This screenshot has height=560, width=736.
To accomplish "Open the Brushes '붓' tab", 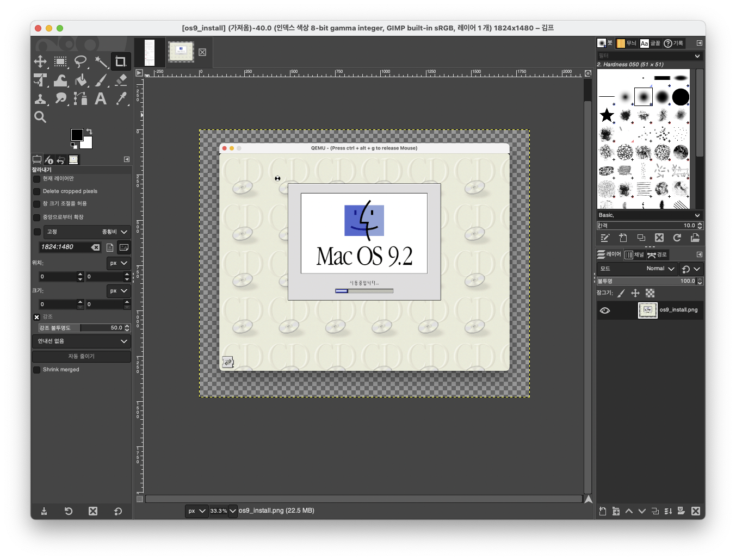I will tap(605, 43).
